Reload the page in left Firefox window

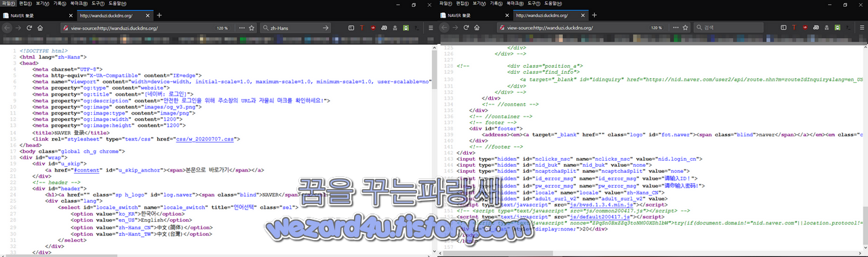(x=29, y=28)
